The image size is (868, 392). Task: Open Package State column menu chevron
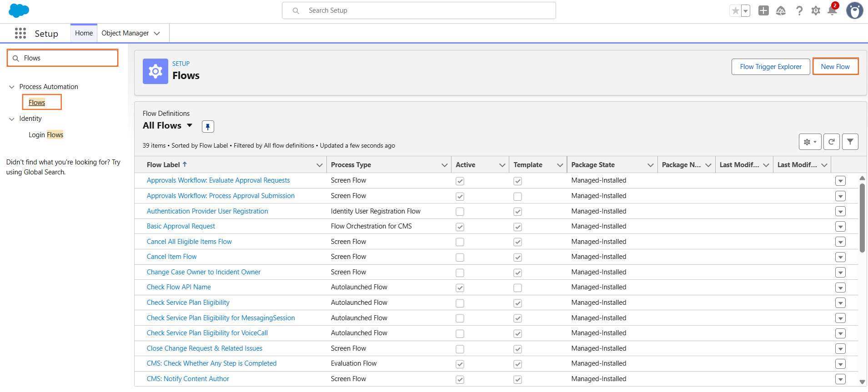(x=651, y=165)
